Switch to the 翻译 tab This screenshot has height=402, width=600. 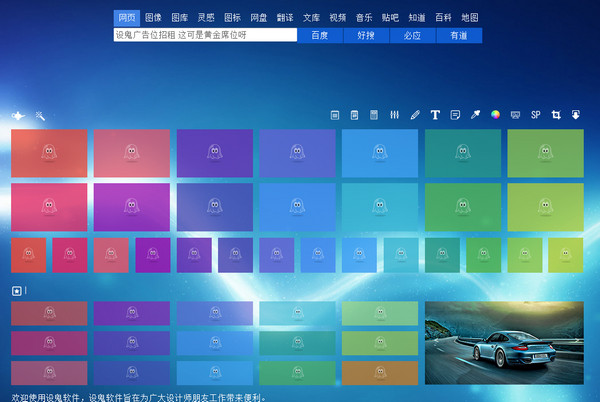coord(285,18)
